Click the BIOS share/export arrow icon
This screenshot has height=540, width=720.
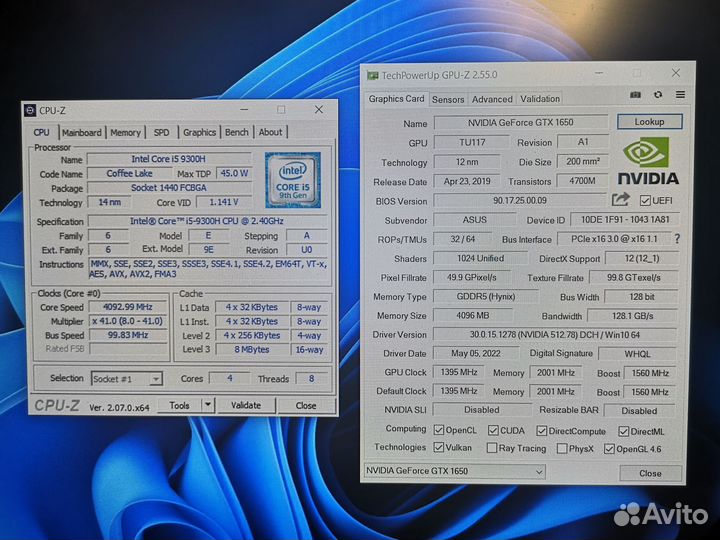tap(620, 200)
